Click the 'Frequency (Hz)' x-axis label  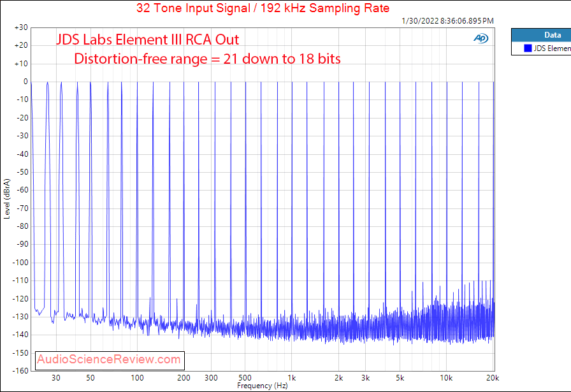(262, 386)
